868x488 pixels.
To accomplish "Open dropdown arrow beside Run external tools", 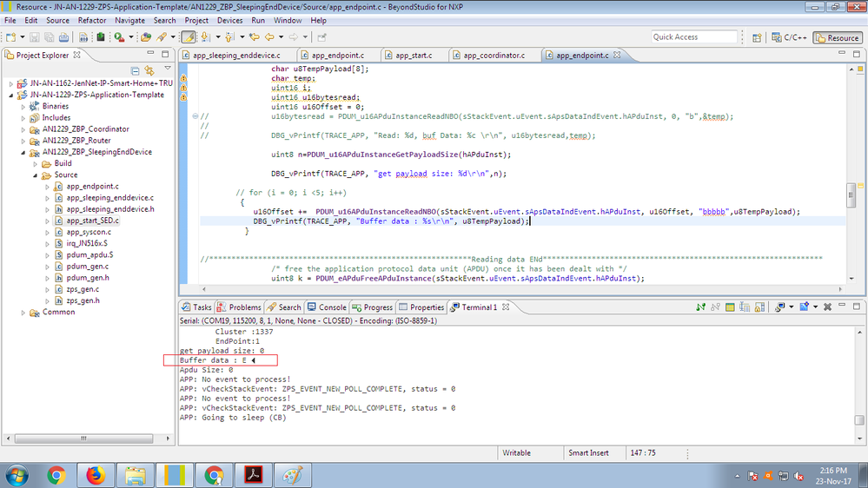I will [x=130, y=37].
